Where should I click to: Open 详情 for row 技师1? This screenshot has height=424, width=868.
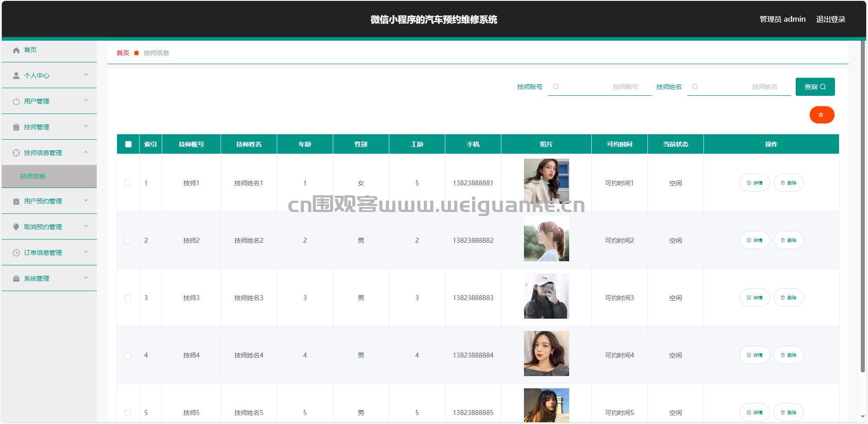[754, 183]
